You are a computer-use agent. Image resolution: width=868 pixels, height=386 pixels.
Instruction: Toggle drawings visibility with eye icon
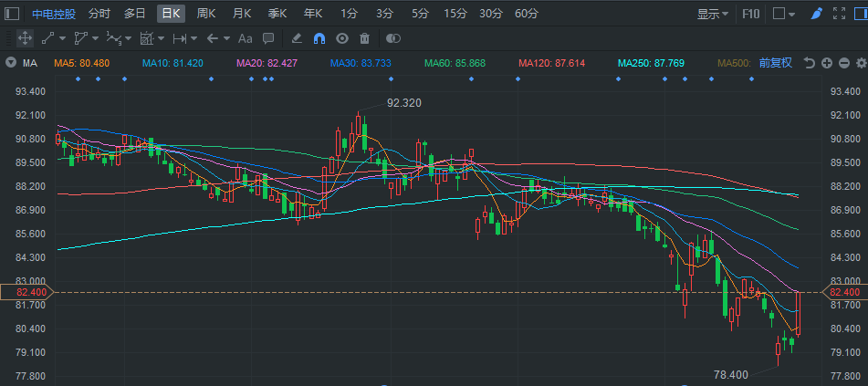click(x=342, y=38)
